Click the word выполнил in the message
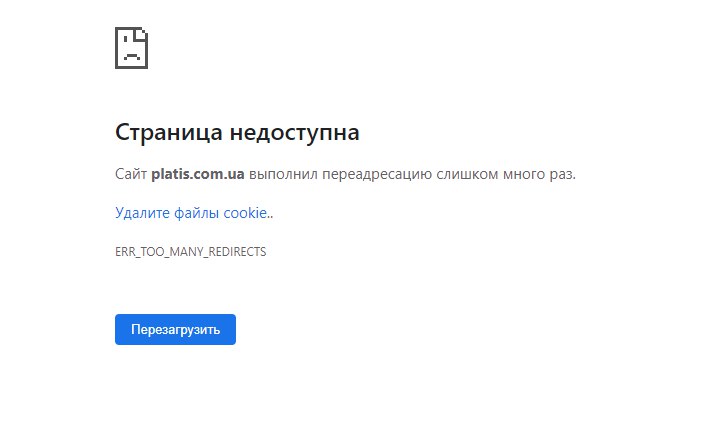This screenshot has width=726, height=443. click(x=283, y=175)
